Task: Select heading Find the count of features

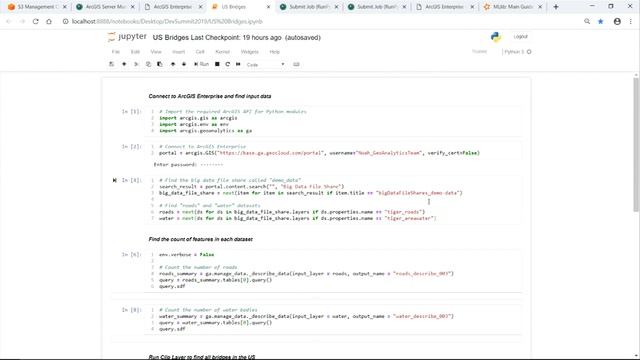Action: (x=200, y=239)
